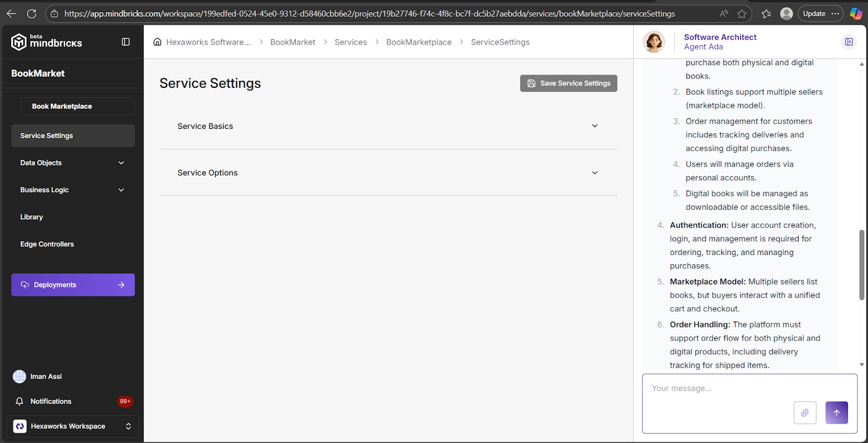Viewport: 868px width, 443px height.
Task: Collapse the Software Architect agent panel
Action: [849, 42]
